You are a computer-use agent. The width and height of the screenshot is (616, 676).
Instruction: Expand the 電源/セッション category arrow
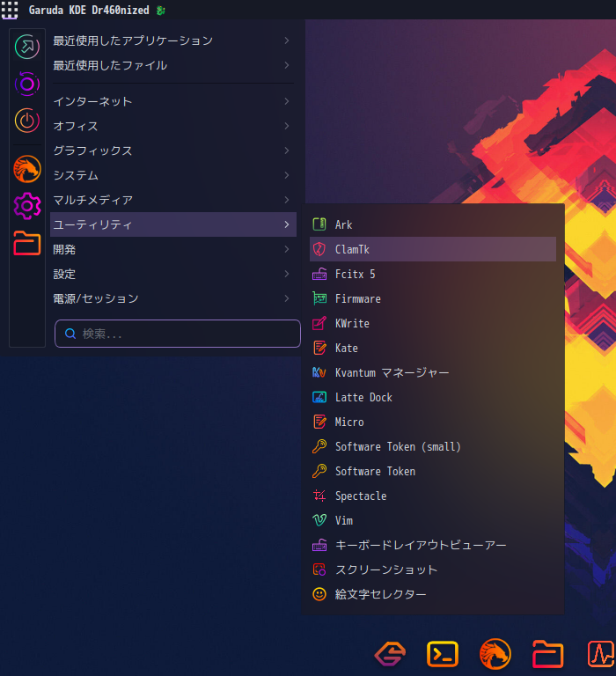(x=287, y=298)
